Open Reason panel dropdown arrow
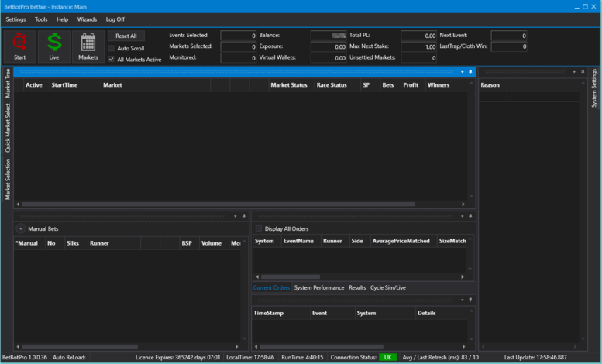 pyautogui.click(x=574, y=72)
